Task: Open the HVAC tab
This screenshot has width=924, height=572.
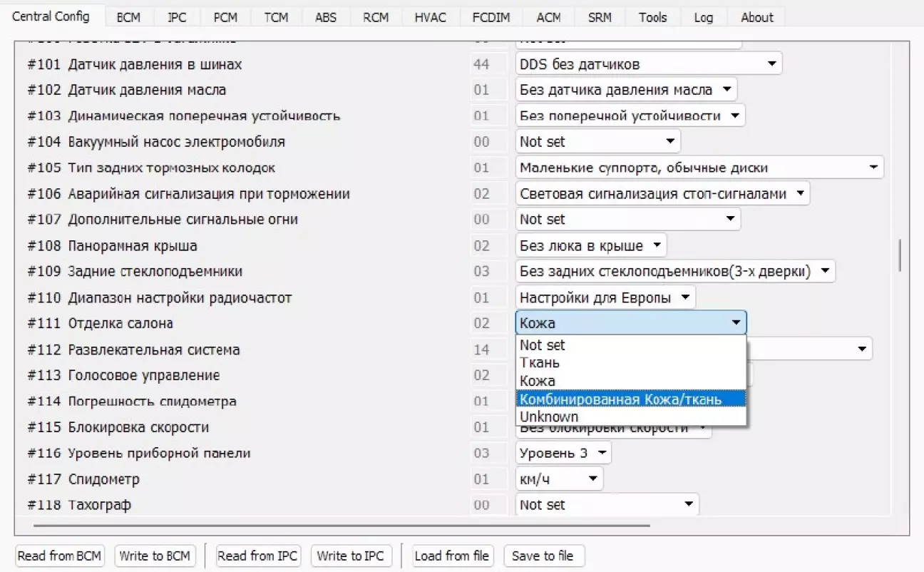Action: click(x=430, y=18)
